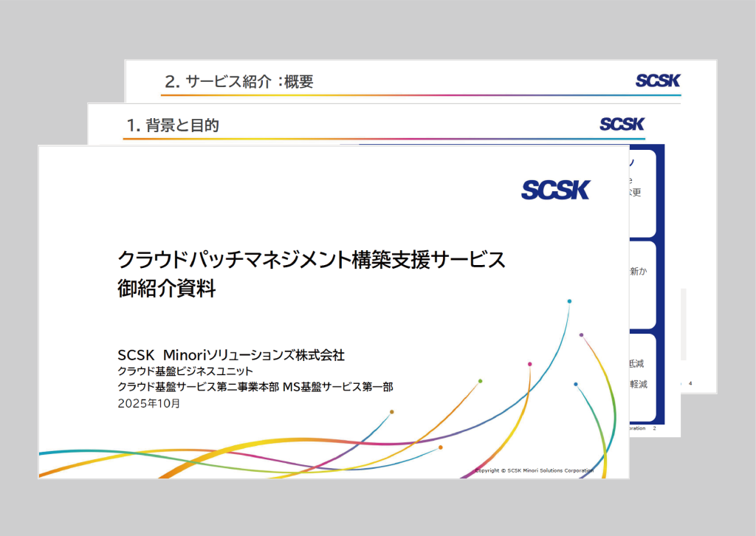Click the magenta dot on the curved line
Image resolution: width=756 pixels, height=536 pixels.
(x=529, y=364)
